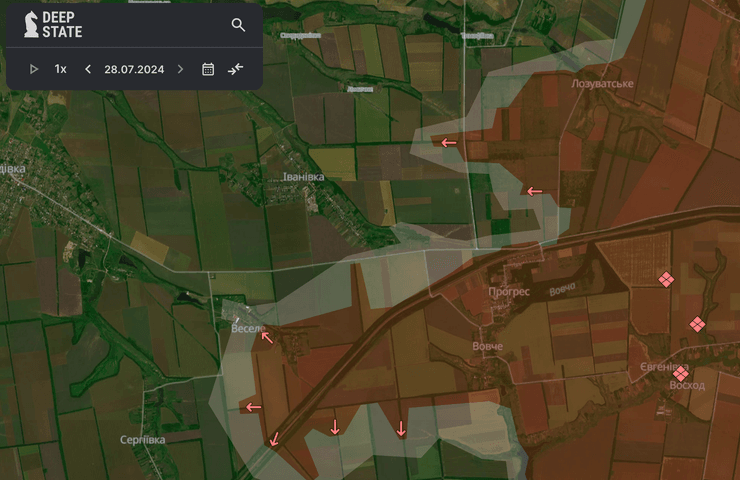This screenshot has height=480, width=740.
Task: Click the Deep State knight logo
Action: pyautogui.click(x=30, y=24)
